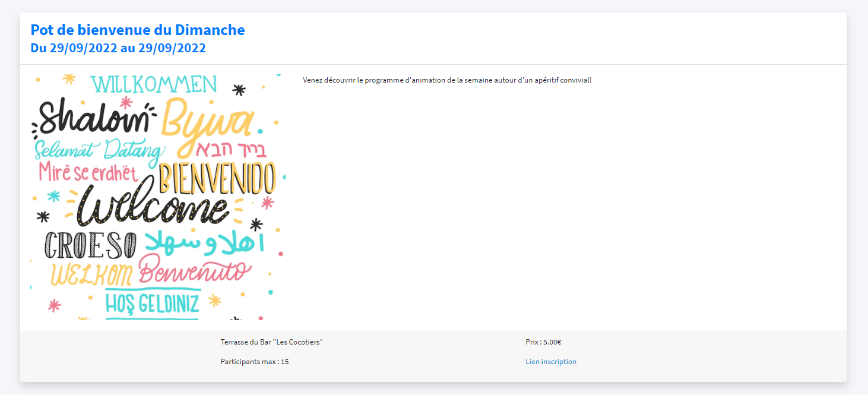
Task: Click the pink "Mirë se erdhët" text
Action: pyautogui.click(x=88, y=173)
